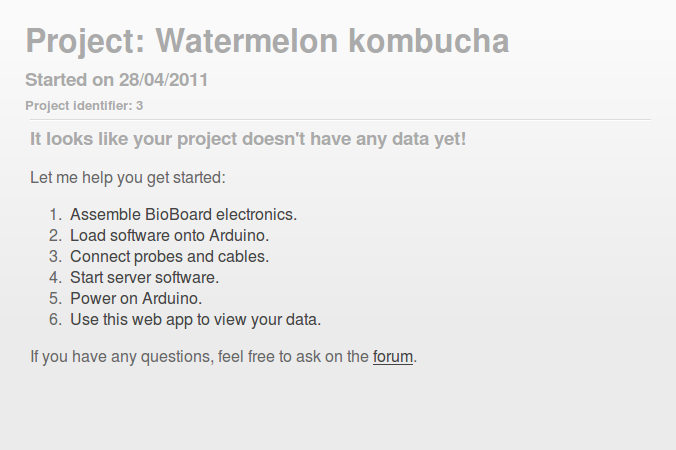Image resolution: width=676 pixels, height=450 pixels.
Task: Click 'If you have any questions' sentence
Action: click(x=200, y=357)
